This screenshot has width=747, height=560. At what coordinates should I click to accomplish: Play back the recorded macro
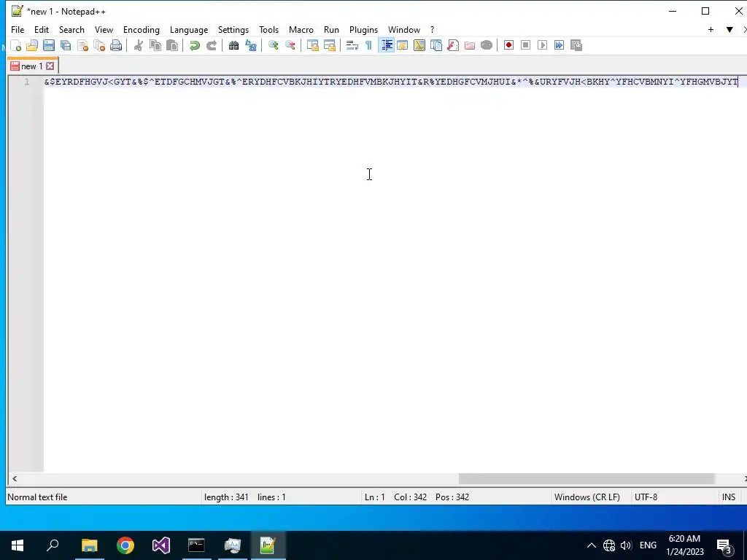[x=542, y=45]
